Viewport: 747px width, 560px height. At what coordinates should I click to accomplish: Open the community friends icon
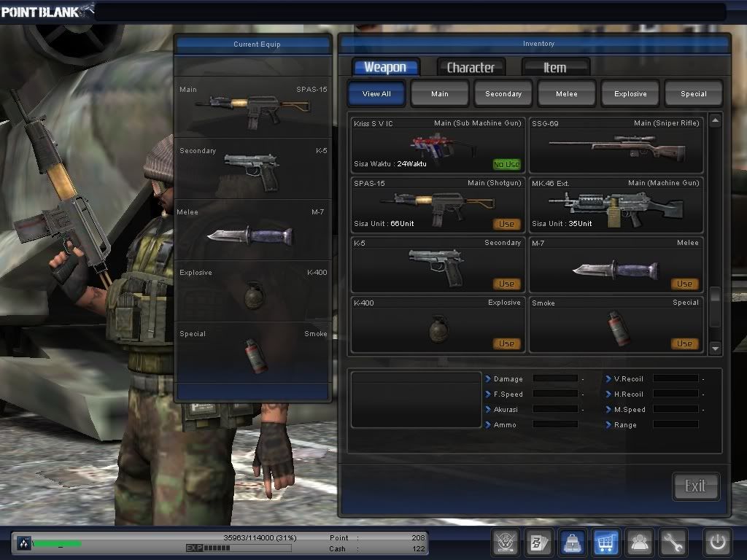pyautogui.click(x=639, y=542)
